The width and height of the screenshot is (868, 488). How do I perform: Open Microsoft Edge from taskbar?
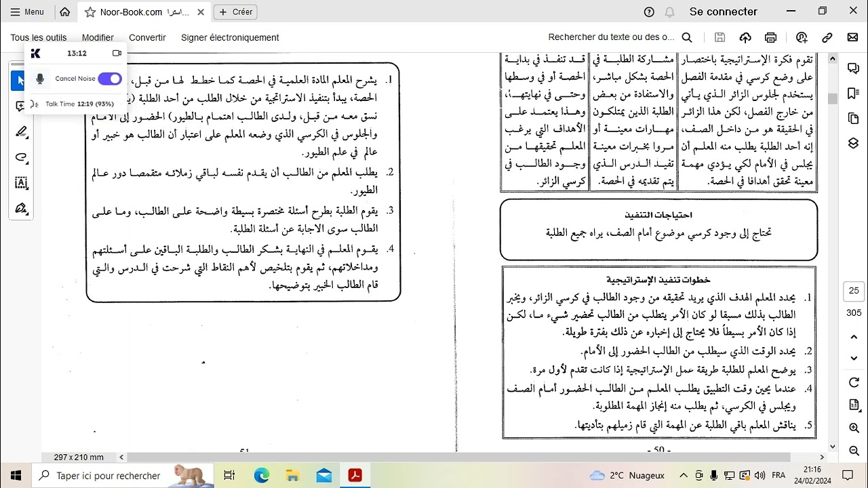click(x=262, y=476)
